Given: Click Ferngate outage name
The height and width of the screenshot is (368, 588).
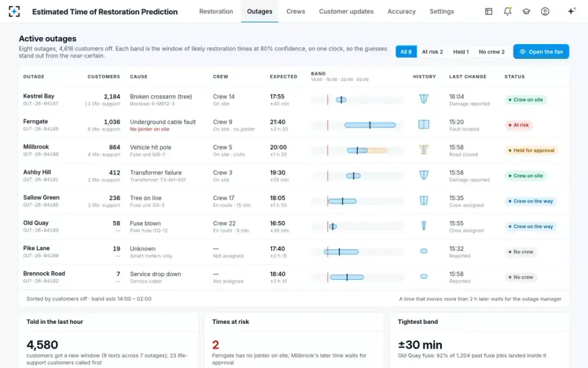Looking at the screenshot, I should (35, 121).
